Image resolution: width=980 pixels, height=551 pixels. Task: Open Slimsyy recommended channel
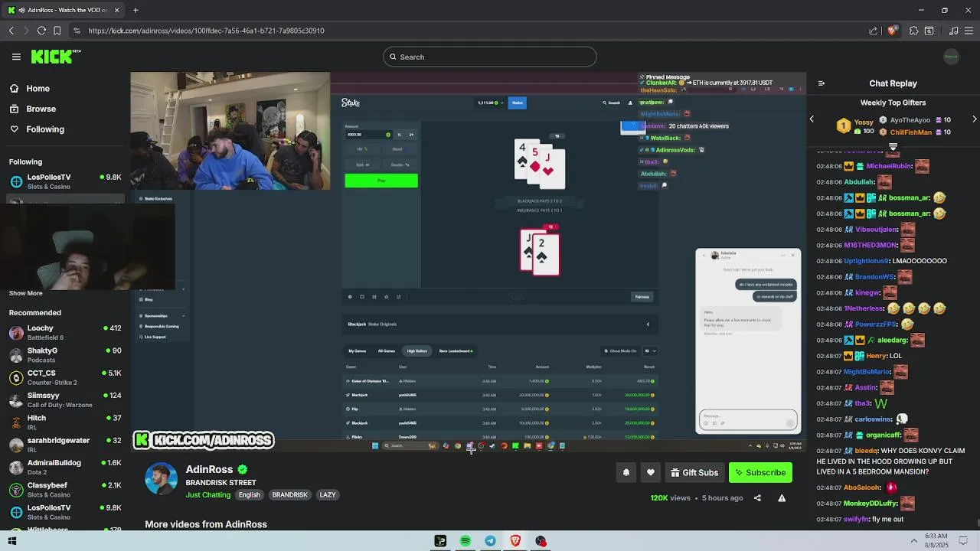click(65, 399)
